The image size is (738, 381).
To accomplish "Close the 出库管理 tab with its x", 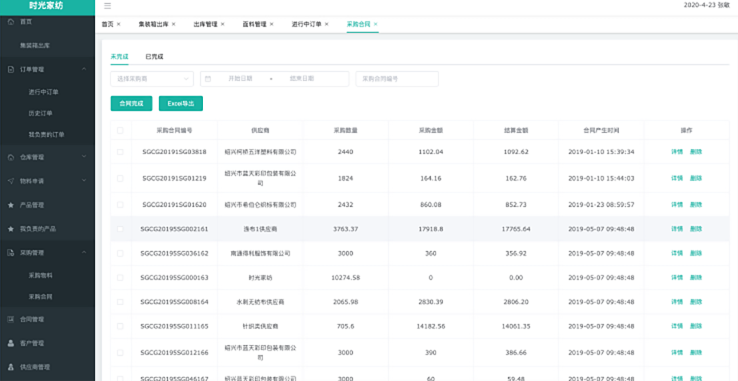I will 223,24.
